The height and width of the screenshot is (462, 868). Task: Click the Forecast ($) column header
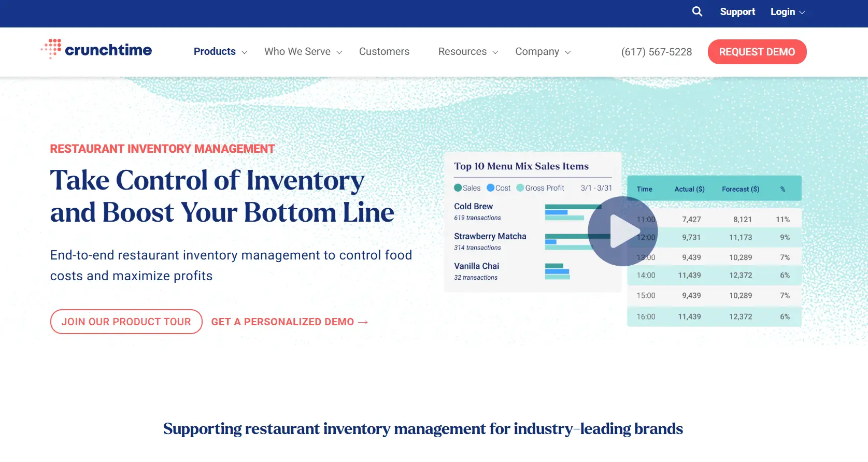click(x=741, y=189)
